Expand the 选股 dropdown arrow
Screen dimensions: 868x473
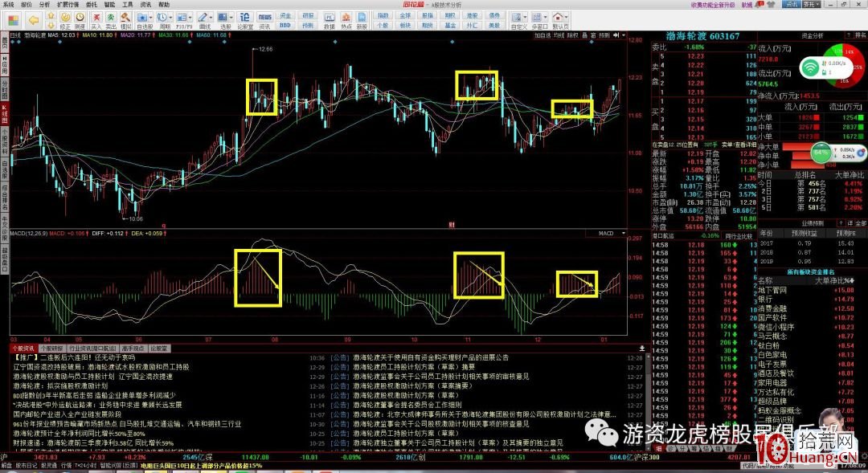(232, 18)
